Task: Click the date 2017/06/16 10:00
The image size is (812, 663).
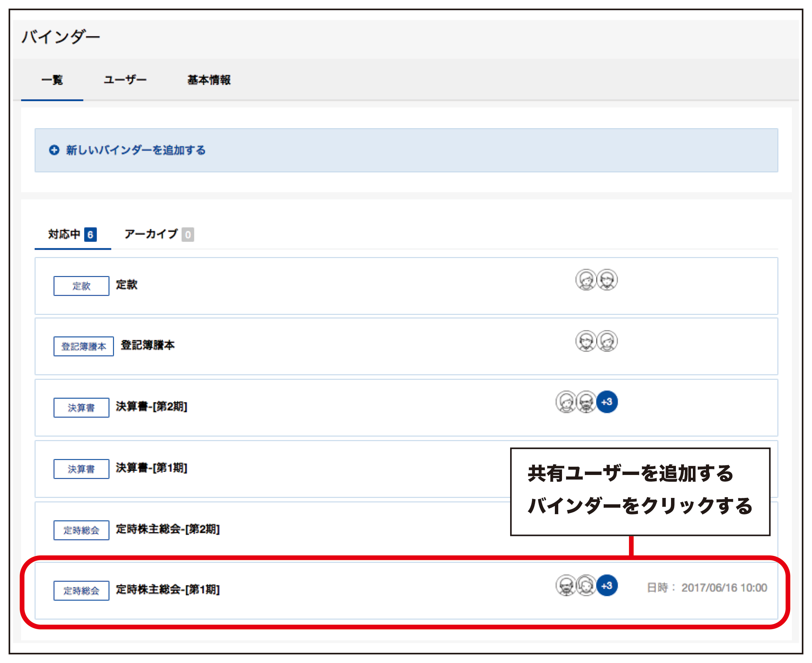Action: click(724, 588)
